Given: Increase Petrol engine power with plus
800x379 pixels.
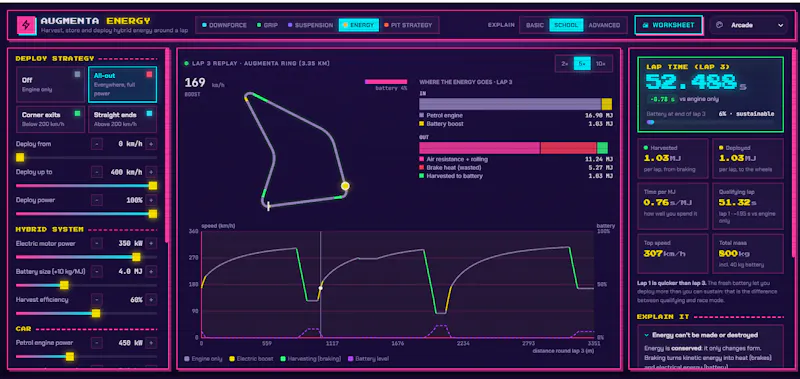Looking at the screenshot, I should pyautogui.click(x=151, y=343).
